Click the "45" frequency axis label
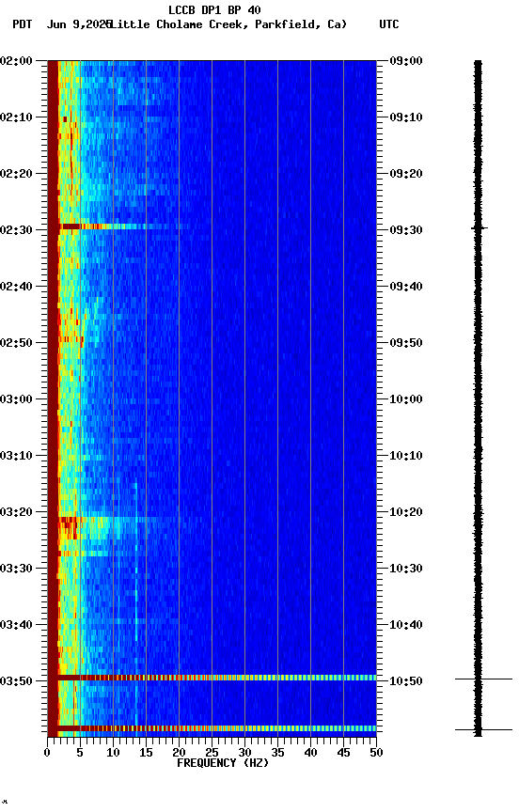 (x=343, y=753)
